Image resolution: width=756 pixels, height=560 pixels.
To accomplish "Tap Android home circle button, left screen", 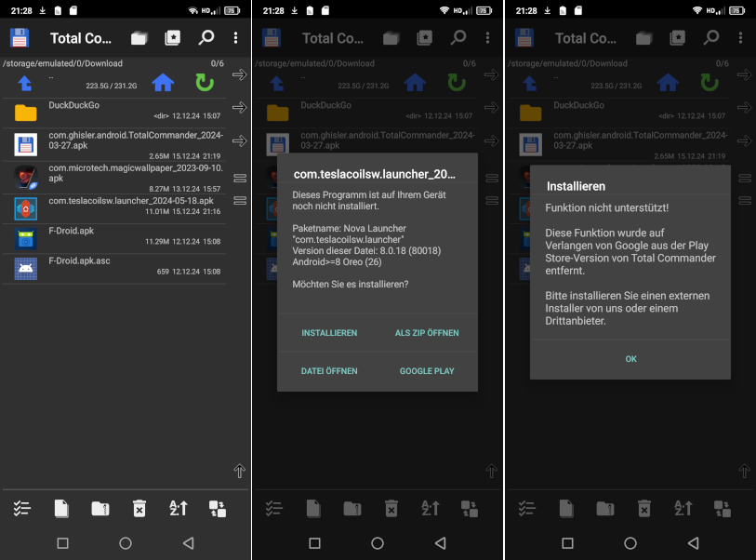I will point(126,543).
